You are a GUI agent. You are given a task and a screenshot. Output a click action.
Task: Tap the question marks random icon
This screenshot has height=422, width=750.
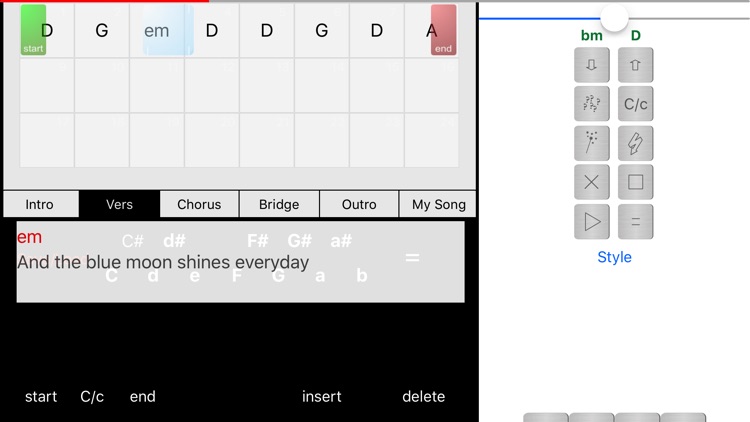(592, 104)
